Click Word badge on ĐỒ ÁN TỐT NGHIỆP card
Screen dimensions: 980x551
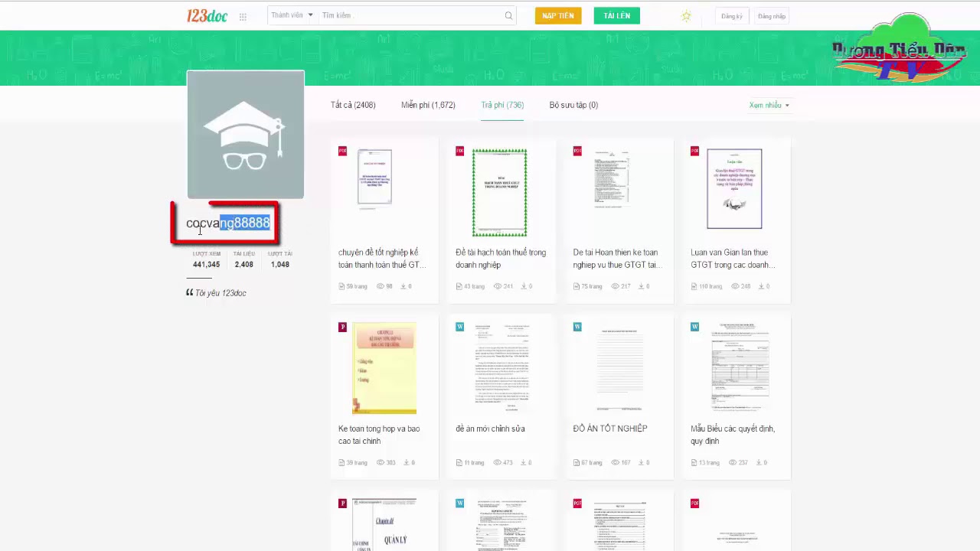pos(577,327)
